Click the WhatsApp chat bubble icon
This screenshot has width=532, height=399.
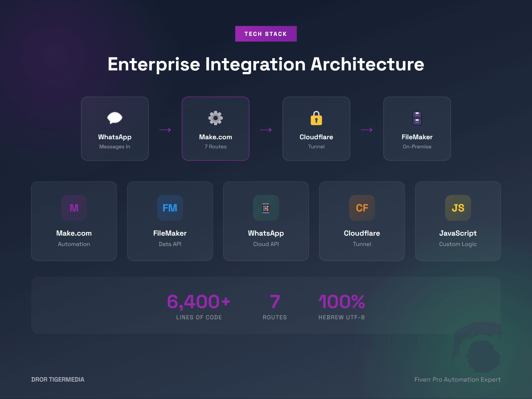pyautogui.click(x=115, y=118)
